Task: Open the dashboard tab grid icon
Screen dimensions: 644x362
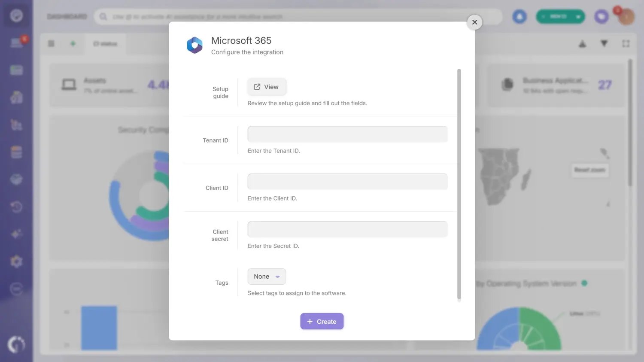Action: coord(51,44)
